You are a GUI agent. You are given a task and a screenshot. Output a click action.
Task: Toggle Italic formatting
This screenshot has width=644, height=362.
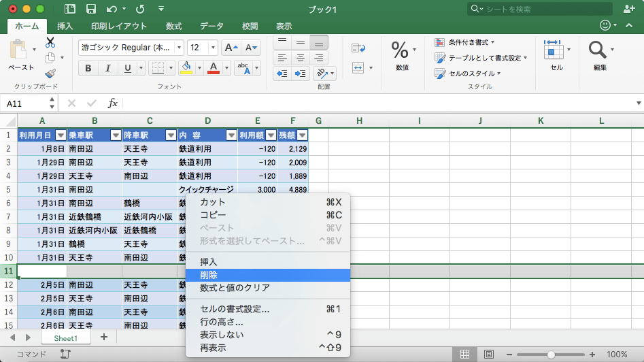[x=107, y=68]
